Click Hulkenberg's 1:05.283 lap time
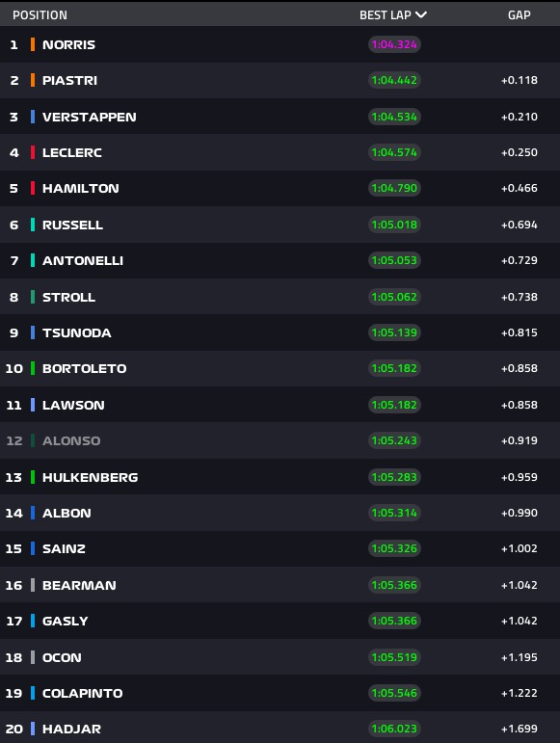This screenshot has width=560, height=743. click(394, 477)
